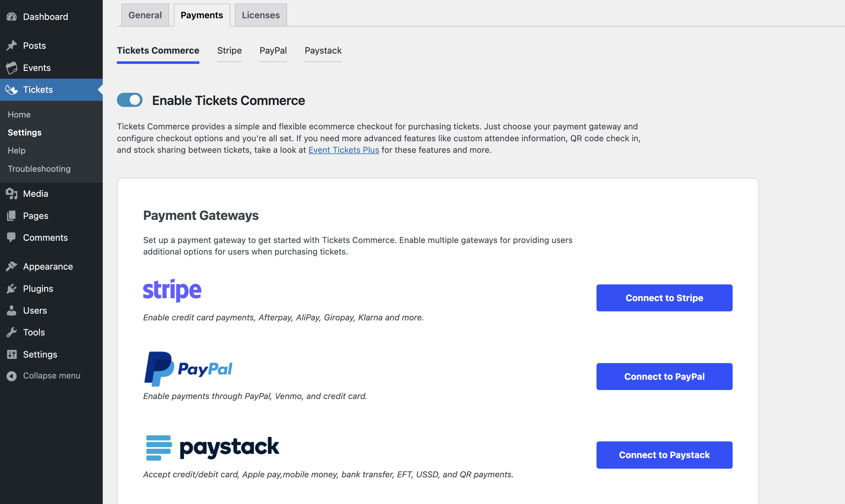Viewport: 845px width, 504px height.
Task: Open the Paystack payments sub-tab
Action: (323, 51)
